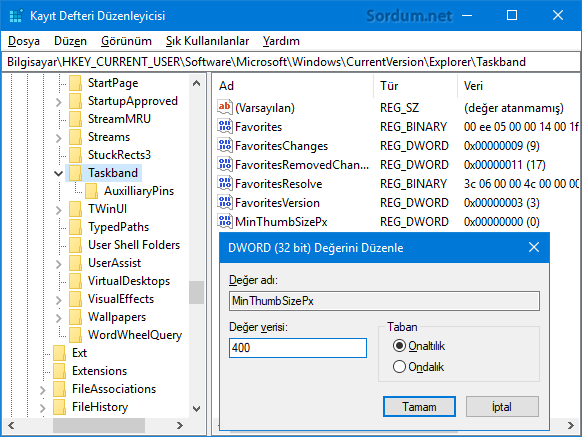Click the VirtualDesktops folder icon
The width and height of the screenshot is (582, 437).
[x=75, y=281]
